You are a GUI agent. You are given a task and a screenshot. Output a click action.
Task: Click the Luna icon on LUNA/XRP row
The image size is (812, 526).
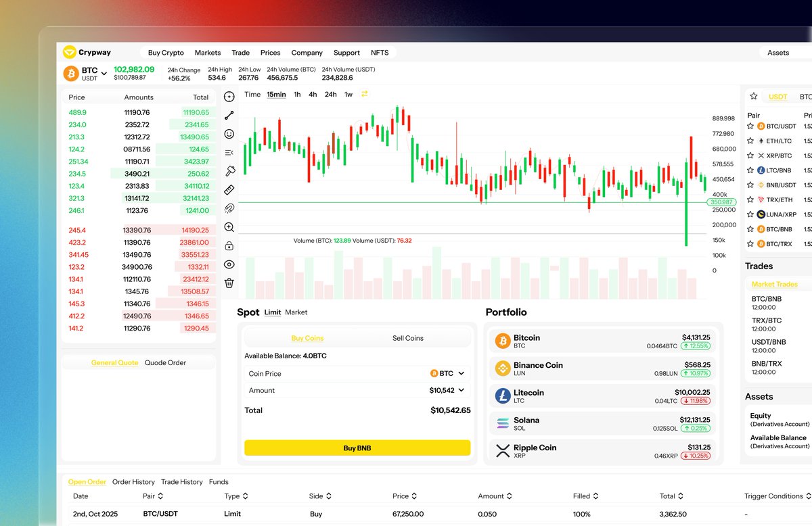(761, 214)
